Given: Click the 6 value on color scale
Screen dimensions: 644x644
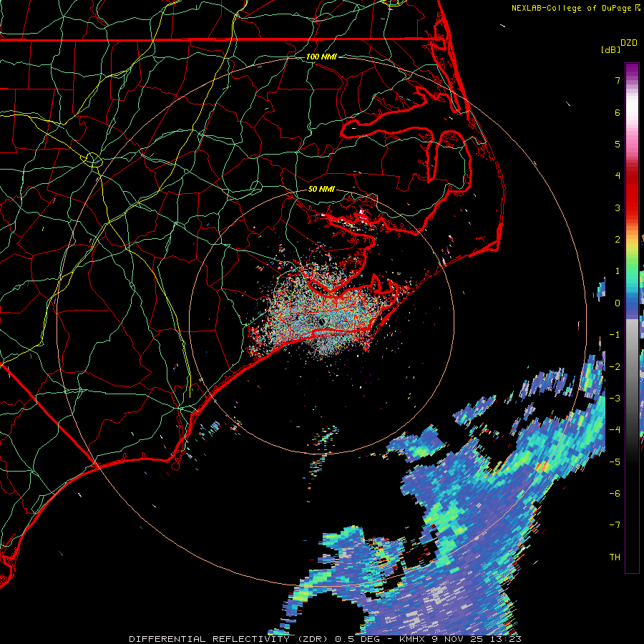Looking at the screenshot, I should tap(618, 112).
